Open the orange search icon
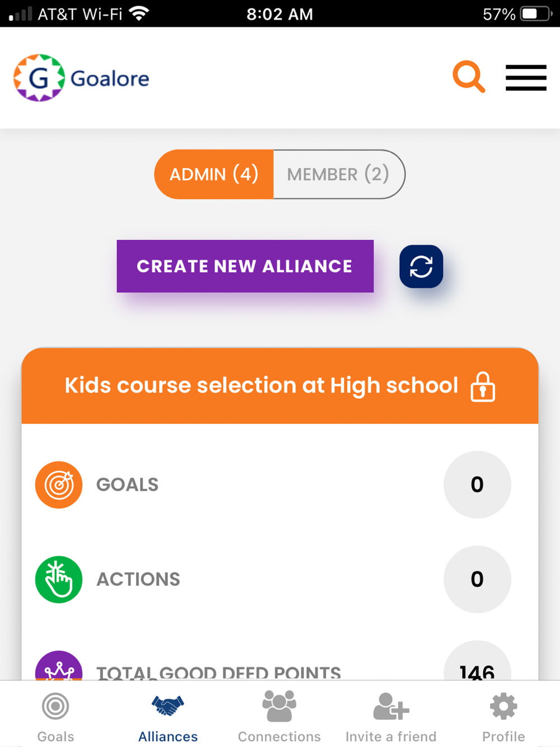The height and width of the screenshot is (747, 560). pos(469,77)
